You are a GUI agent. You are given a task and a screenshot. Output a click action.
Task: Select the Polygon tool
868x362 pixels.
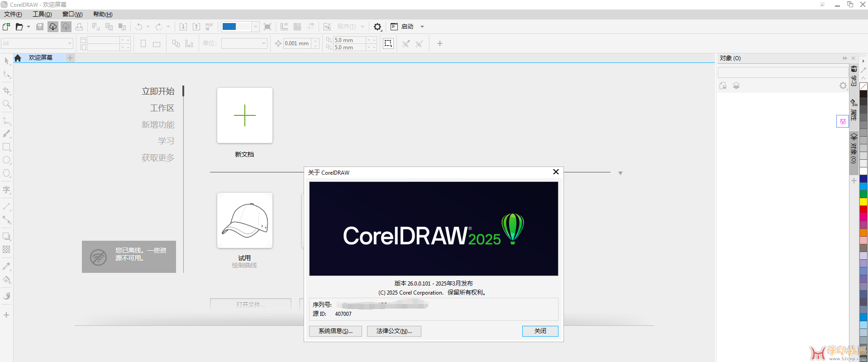[x=6, y=173]
